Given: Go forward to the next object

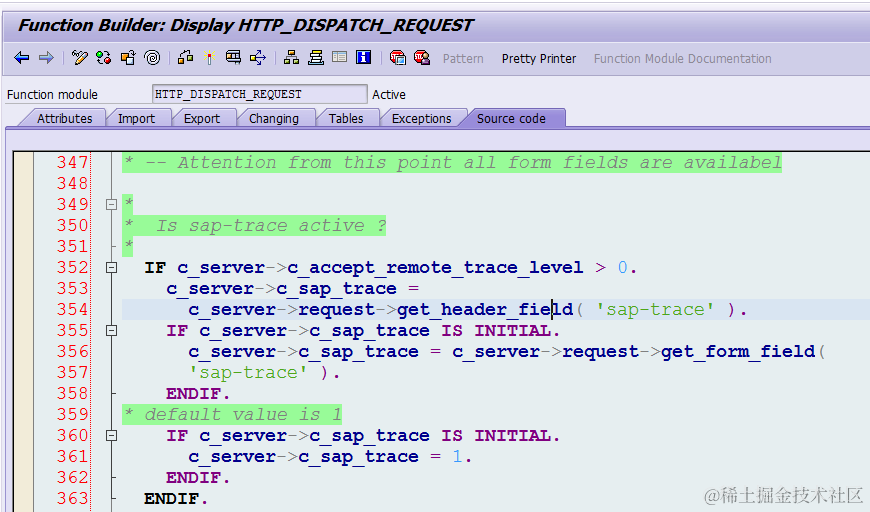Looking at the screenshot, I should click(46, 58).
